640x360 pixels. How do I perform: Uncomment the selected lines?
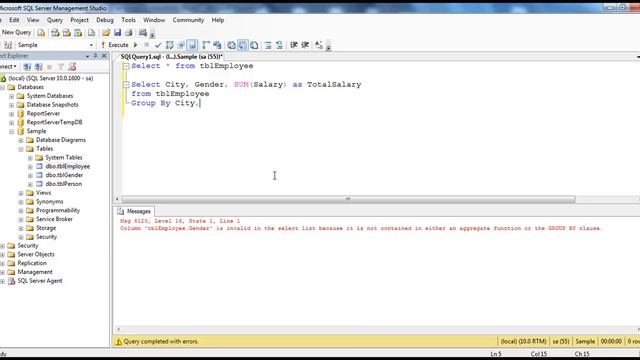pyautogui.click(x=280, y=45)
